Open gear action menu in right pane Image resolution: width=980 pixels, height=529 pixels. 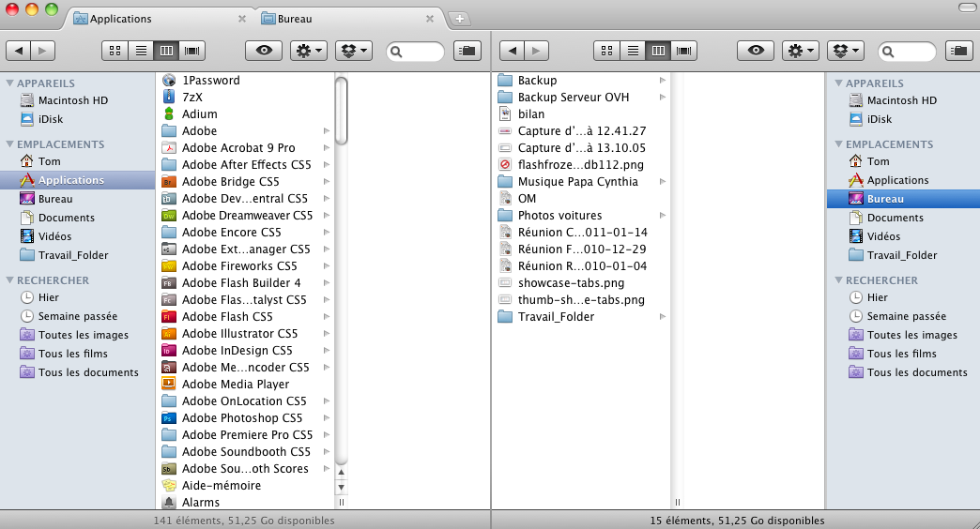pyautogui.click(x=801, y=51)
